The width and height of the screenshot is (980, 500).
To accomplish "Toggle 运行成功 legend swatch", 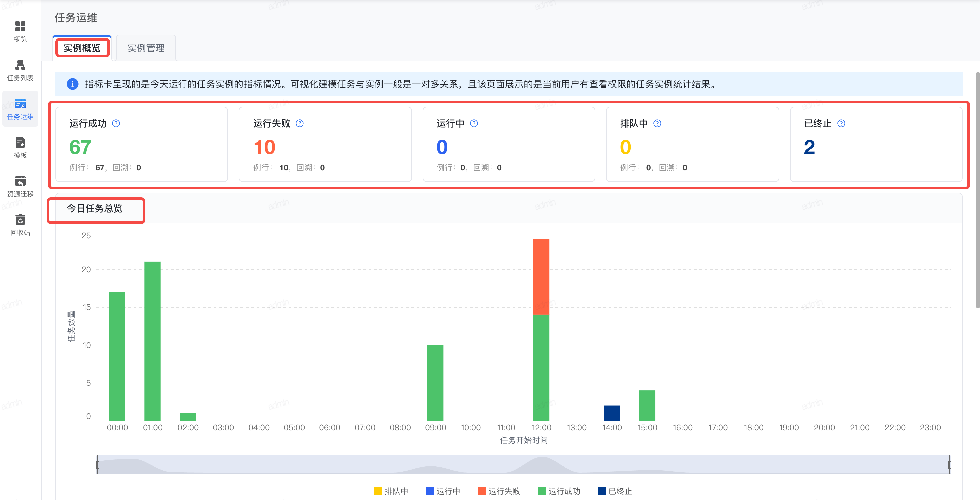I will (x=541, y=491).
